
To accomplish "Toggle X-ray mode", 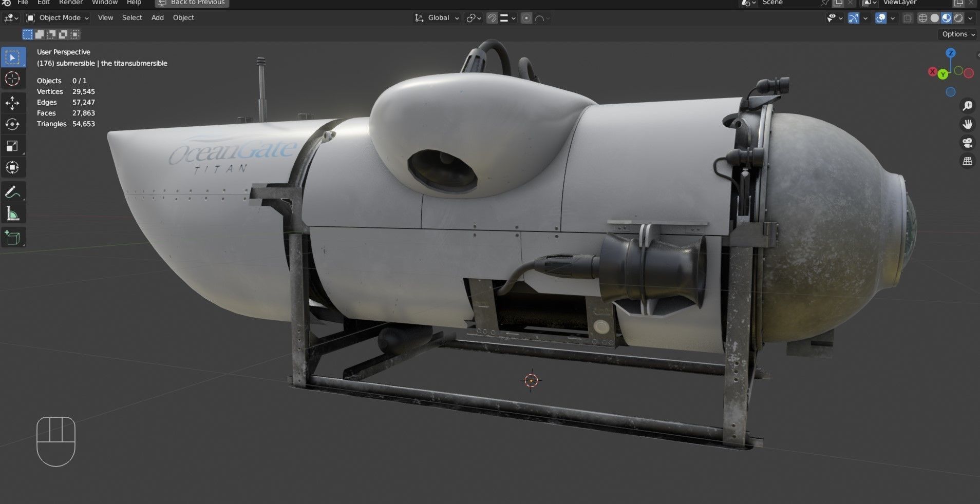I will click(908, 18).
